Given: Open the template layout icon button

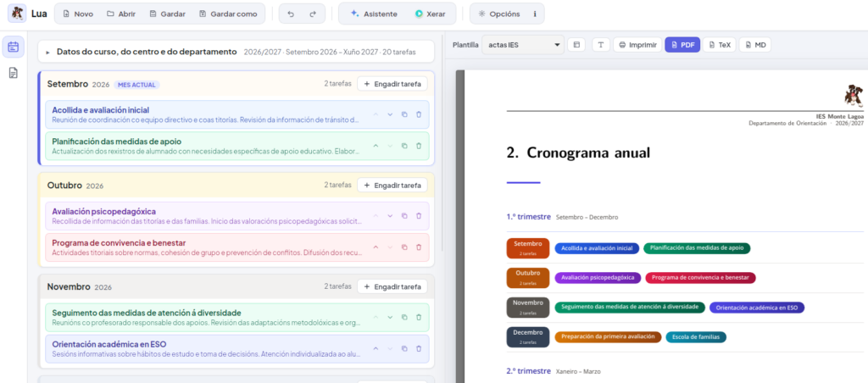Looking at the screenshot, I should (576, 45).
